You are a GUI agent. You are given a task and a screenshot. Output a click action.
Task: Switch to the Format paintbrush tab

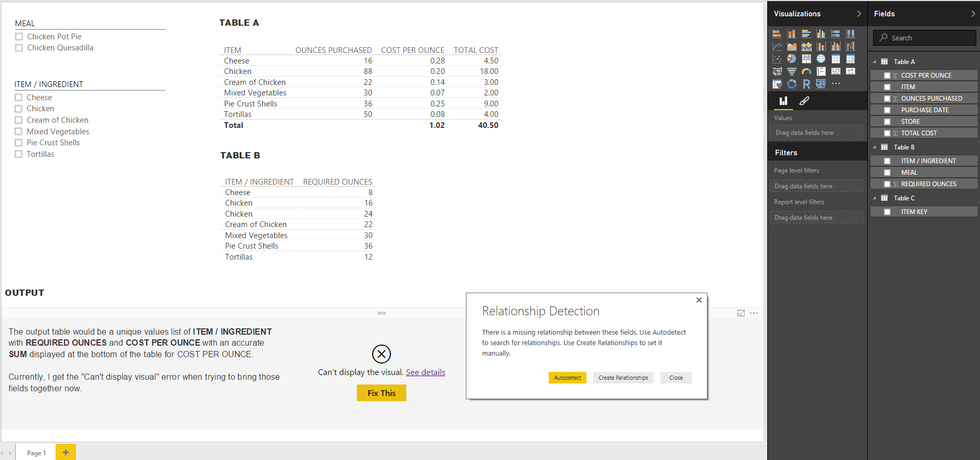click(x=804, y=101)
